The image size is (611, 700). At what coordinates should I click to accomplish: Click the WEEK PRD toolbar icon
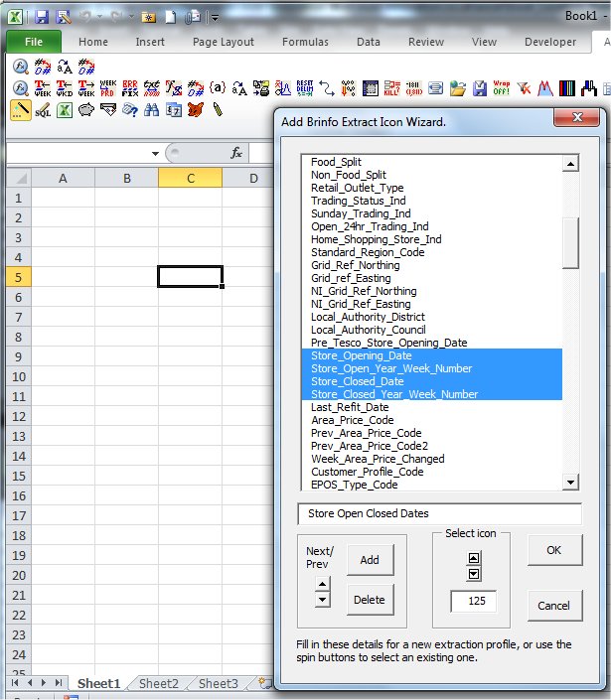pos(107,88)
